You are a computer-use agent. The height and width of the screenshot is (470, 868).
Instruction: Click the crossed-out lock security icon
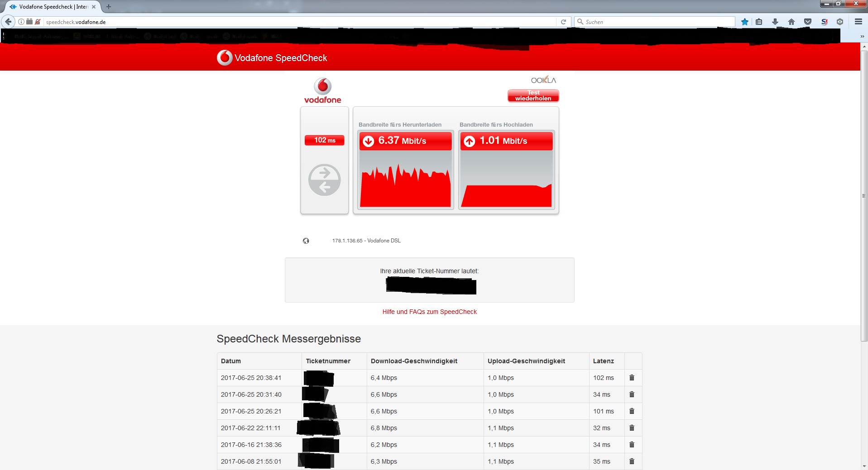37,21
